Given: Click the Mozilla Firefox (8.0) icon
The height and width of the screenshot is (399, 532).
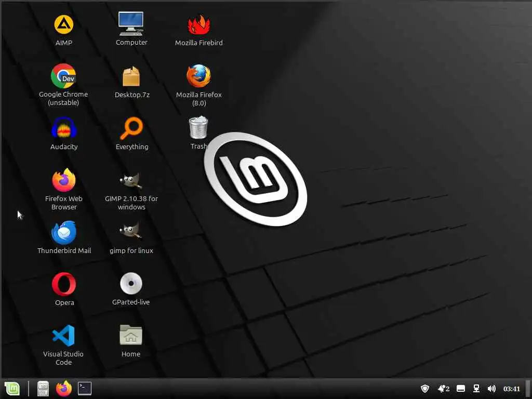Looking at the screenshot, I should coord(198,76).
